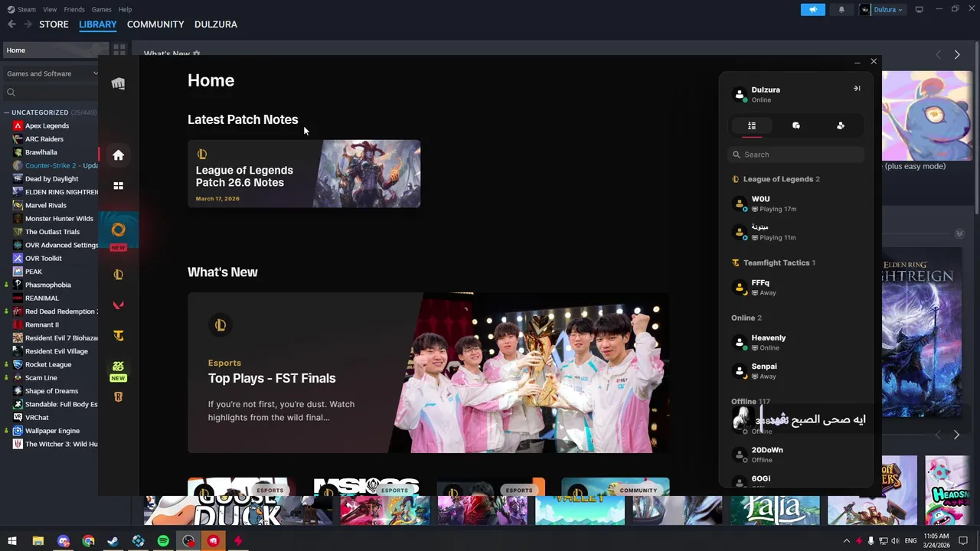Open the orange ring game icon marked NEW
Viewport: 980px width, 551px height.
118,230
